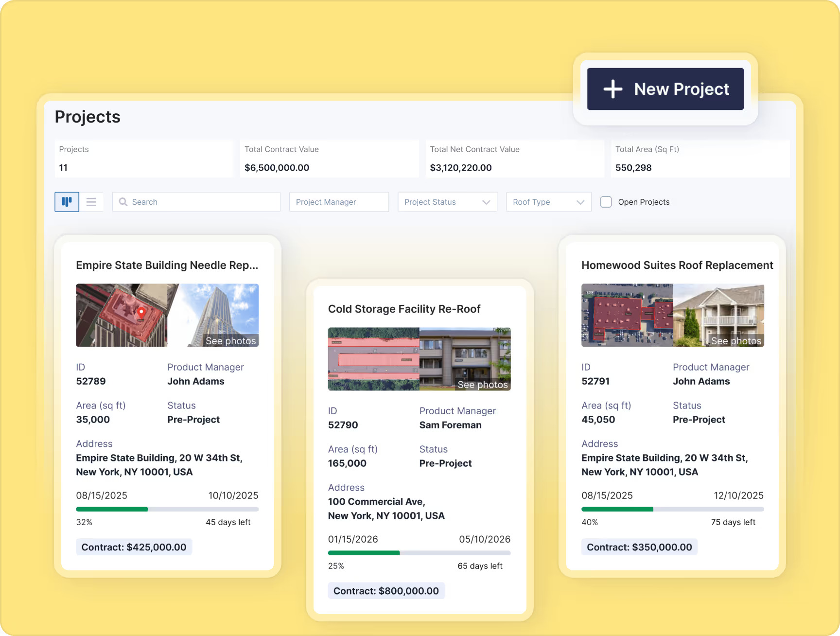
Task: Switch to the list view icon
Action: pos(91,202)
